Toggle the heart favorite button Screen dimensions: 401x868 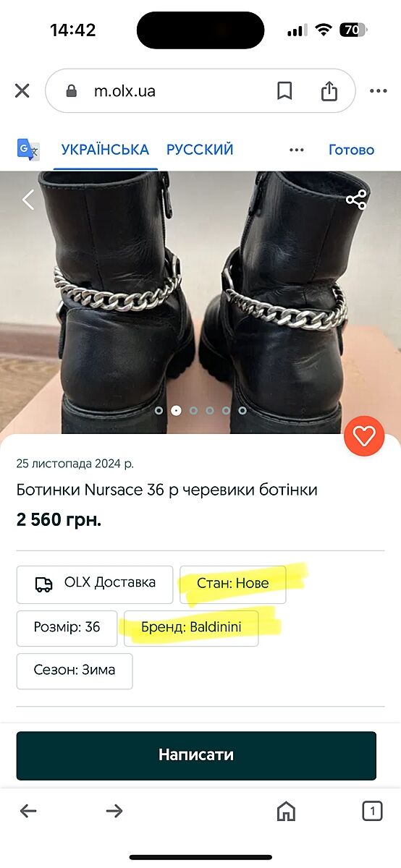[x=364, y=435]
